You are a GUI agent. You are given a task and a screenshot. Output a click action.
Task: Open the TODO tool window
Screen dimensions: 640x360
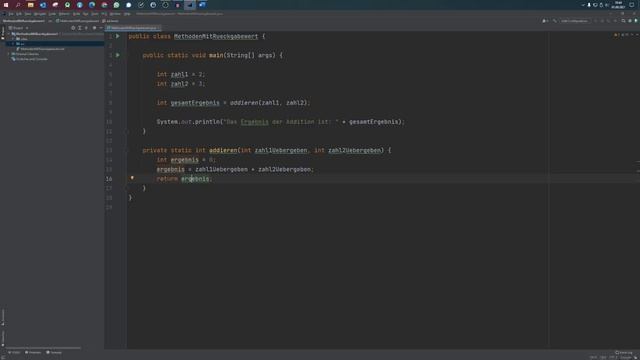[14, 352]
